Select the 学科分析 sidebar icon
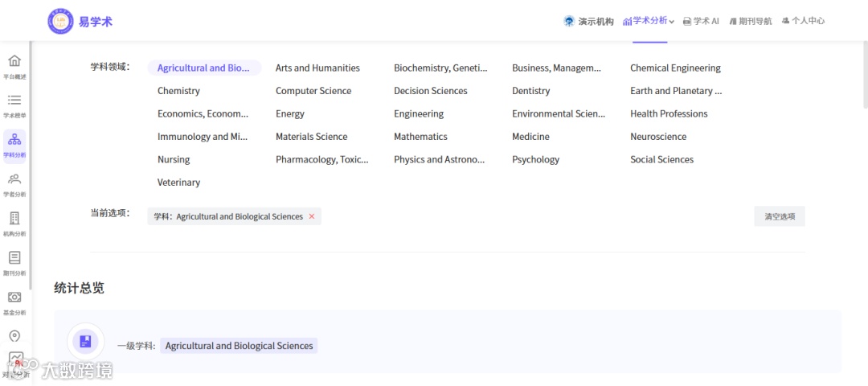The image size is (868, 386). 14,140
